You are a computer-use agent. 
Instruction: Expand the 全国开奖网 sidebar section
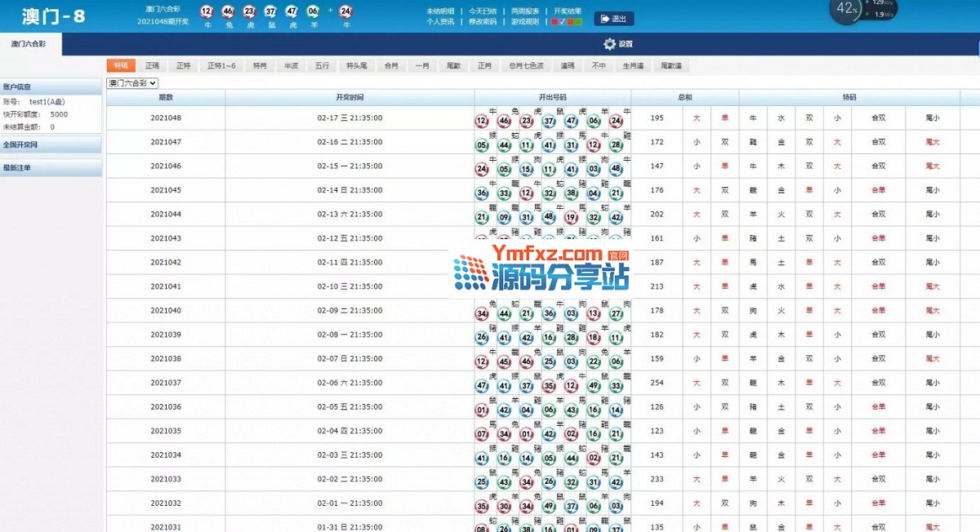click(x=51, y=144)
